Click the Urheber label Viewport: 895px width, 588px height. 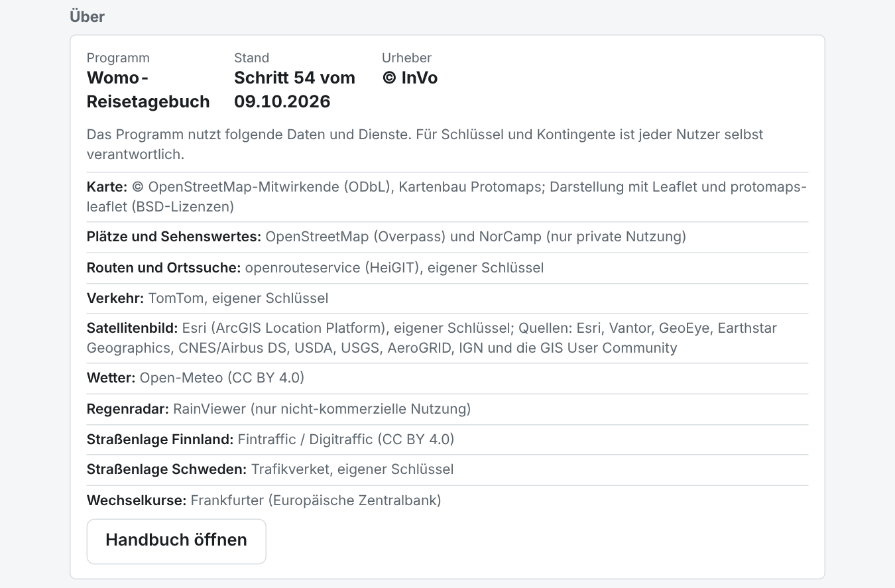(406, 58)
